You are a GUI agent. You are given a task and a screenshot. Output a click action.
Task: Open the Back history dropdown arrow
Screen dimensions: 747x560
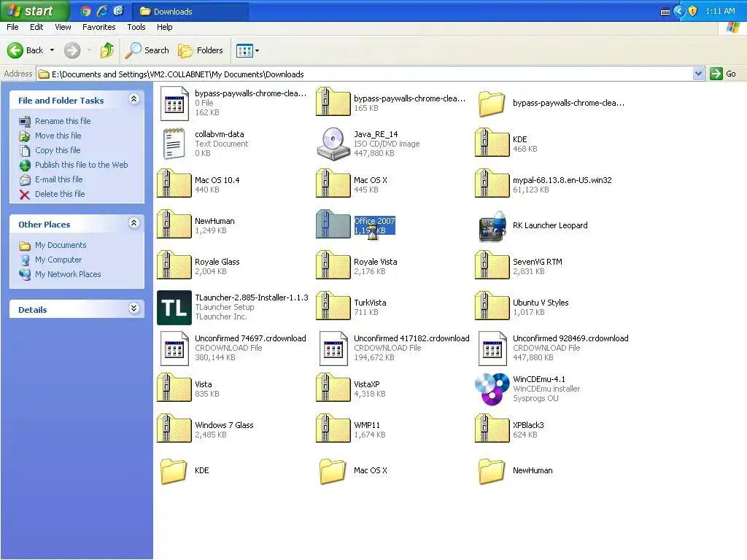52,50
